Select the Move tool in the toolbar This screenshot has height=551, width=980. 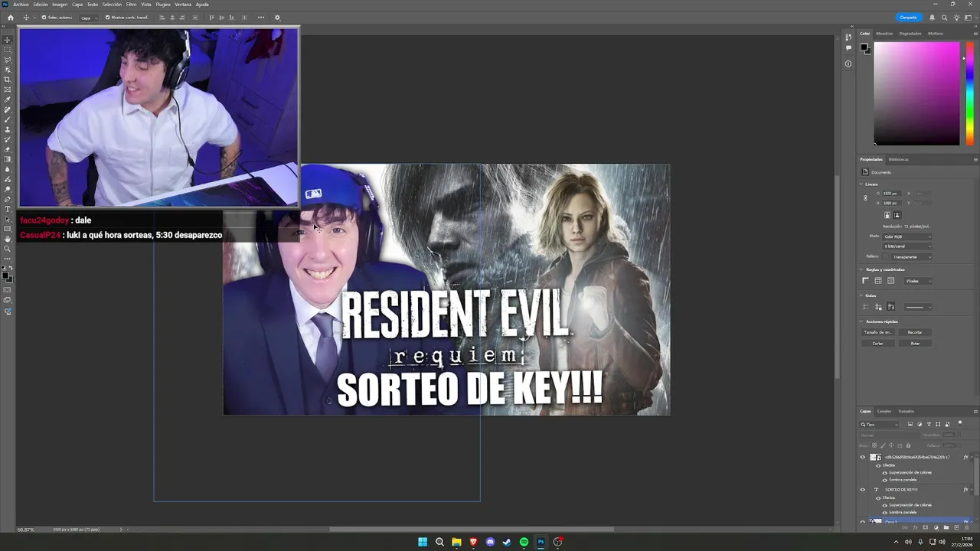tap(8, 39)
